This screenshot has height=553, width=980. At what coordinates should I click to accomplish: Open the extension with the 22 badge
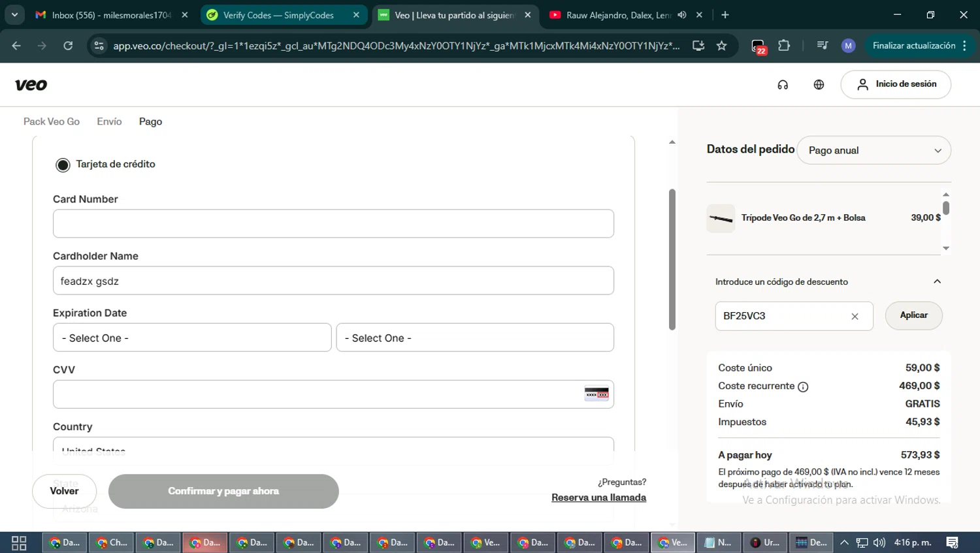pos(759,46)
